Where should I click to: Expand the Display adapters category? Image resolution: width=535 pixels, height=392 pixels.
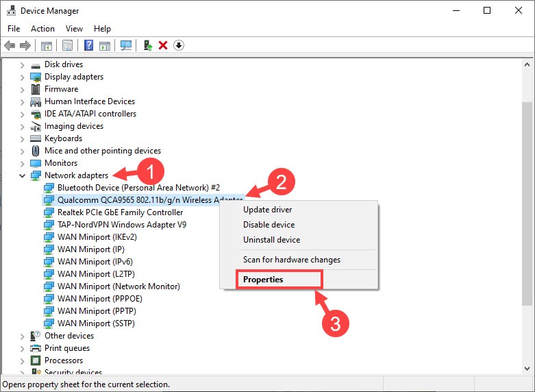[22, 77]
